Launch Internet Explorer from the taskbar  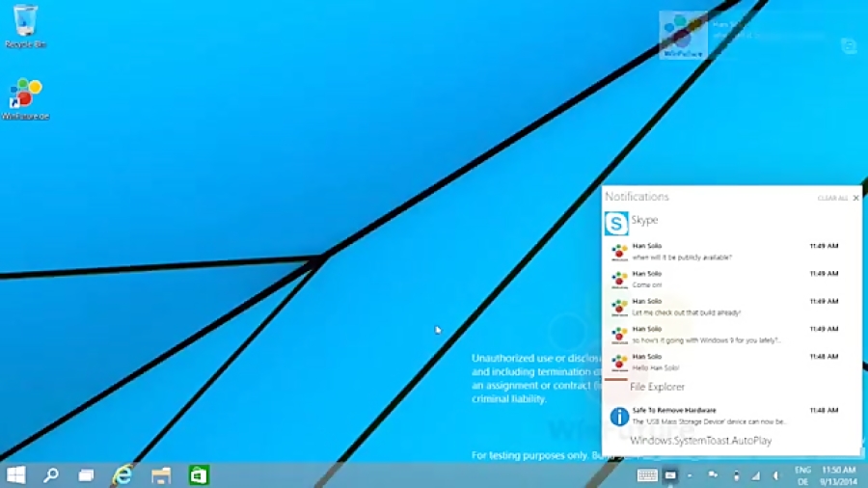[x=122, y=475]
